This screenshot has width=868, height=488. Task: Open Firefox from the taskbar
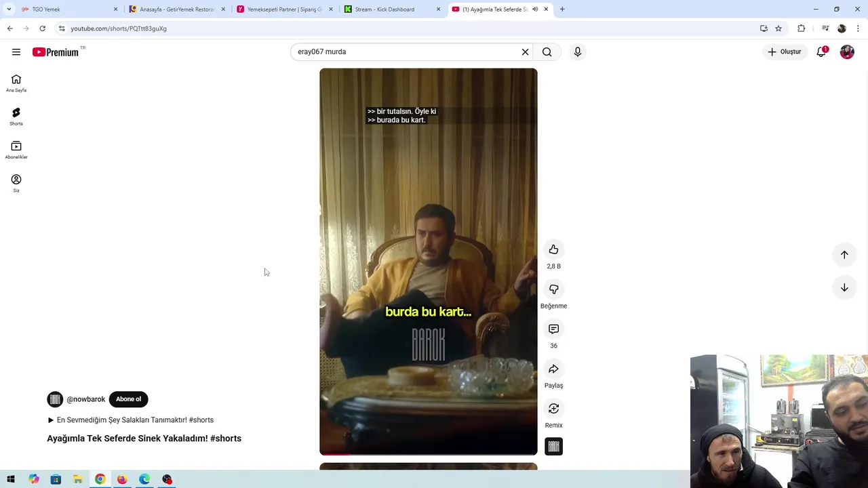(x=122, y=479)
